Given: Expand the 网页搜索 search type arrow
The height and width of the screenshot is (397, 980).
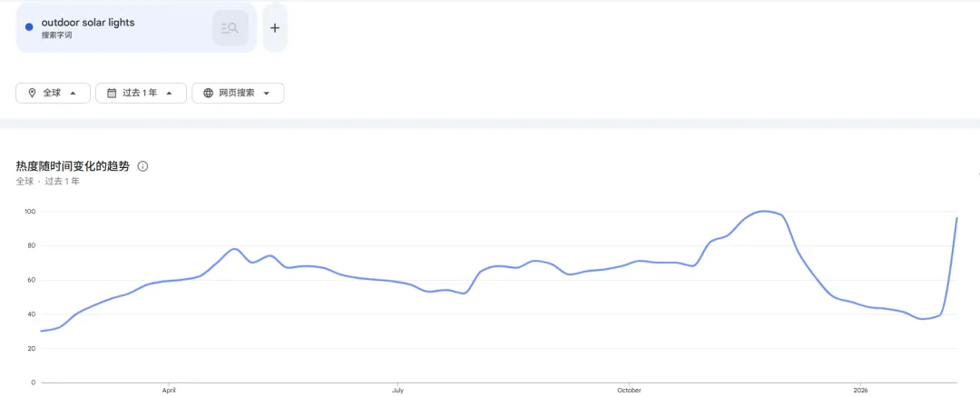Looking at the screenshot, I should click(267, 93).
